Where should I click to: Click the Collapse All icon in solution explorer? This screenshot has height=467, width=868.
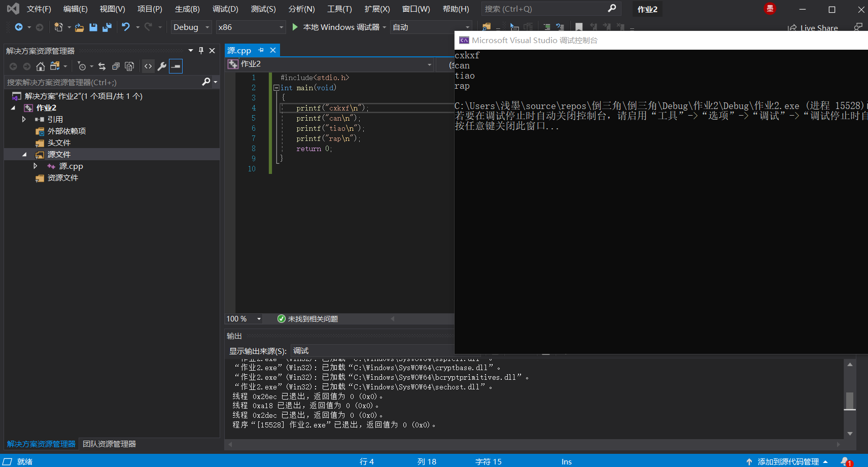tap(116, 66)
